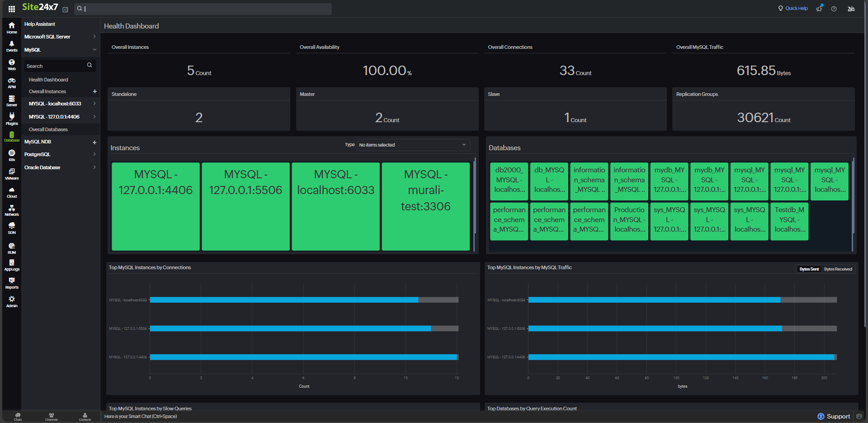The height and width of the screenshot is (423, 868).
Task: Open Channels in the bottom bar
Action: (x=52, y=417)
